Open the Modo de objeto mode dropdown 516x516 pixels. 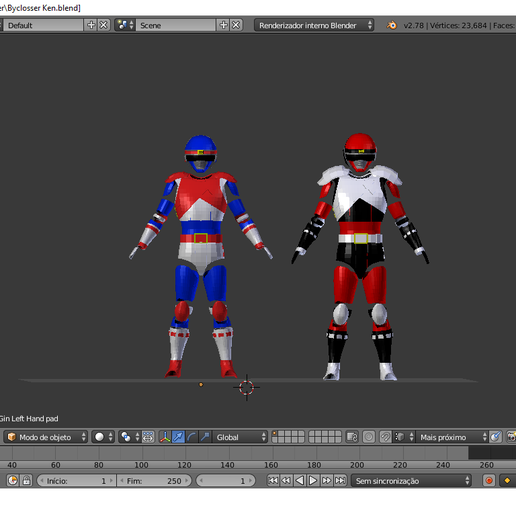pos(46,437)
